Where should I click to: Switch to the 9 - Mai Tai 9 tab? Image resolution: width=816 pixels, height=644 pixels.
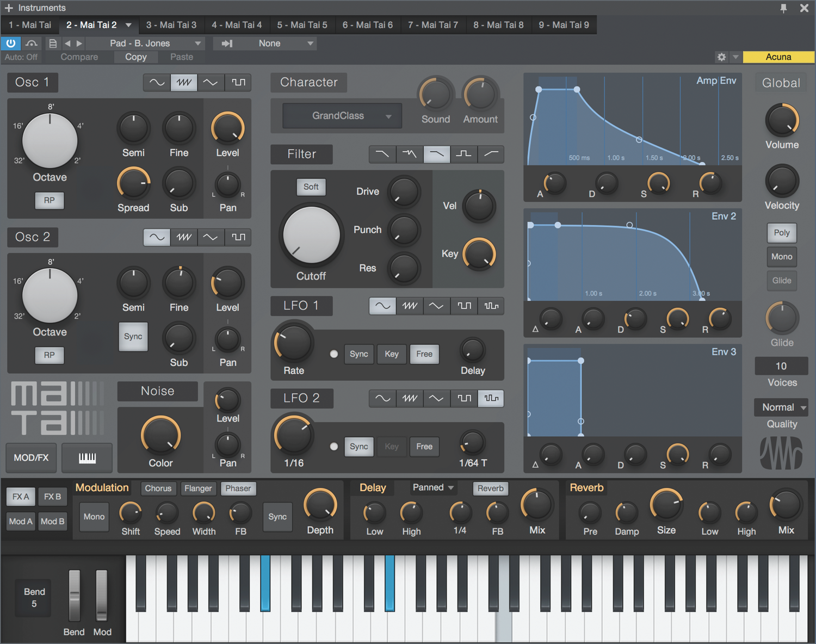564,25
